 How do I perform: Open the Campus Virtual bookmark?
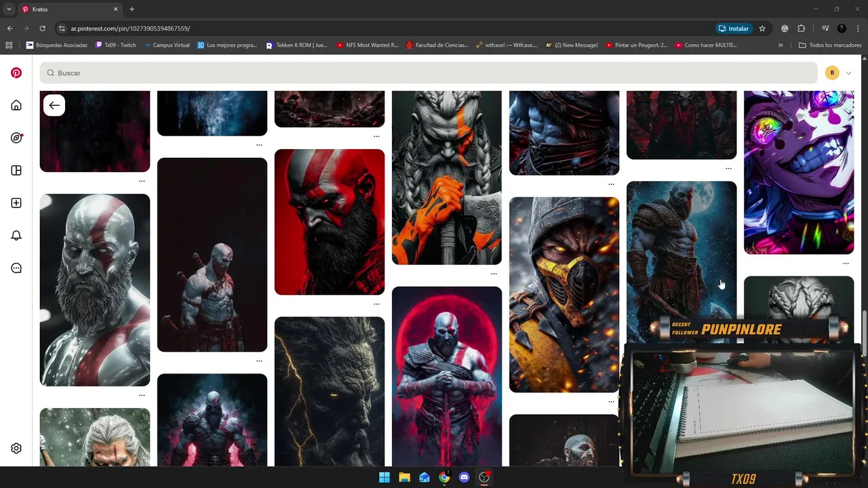click(167, 45)
